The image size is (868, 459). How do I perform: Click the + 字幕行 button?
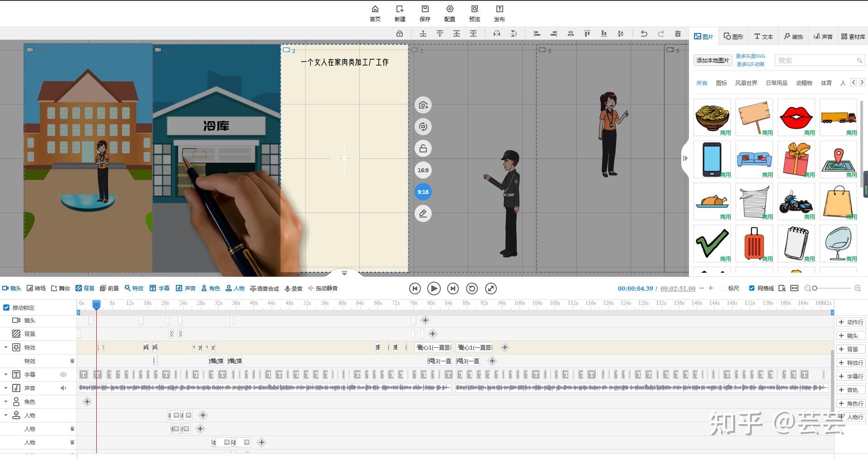click(851, 376)
